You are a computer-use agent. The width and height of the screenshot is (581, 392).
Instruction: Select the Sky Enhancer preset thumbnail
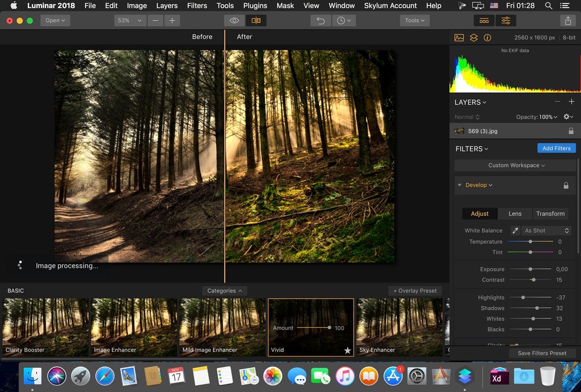coord(399,327)
